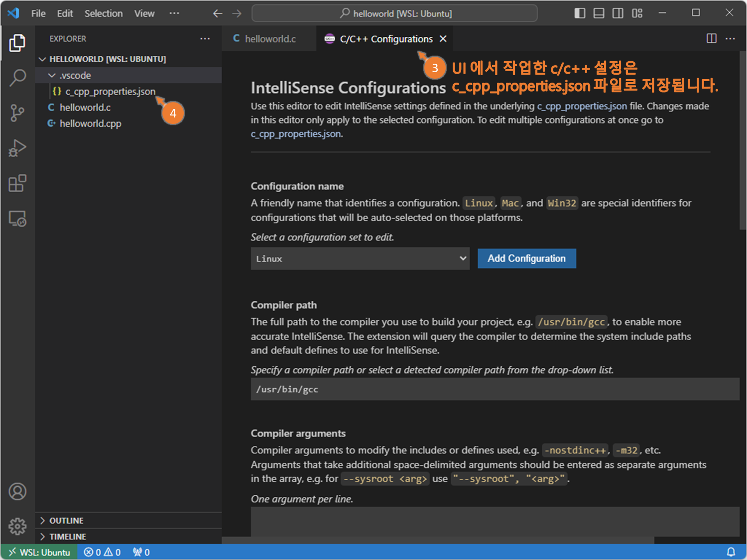Open the Remote Explorer view icon
This screenshot has height=560, width=747.
17,219
